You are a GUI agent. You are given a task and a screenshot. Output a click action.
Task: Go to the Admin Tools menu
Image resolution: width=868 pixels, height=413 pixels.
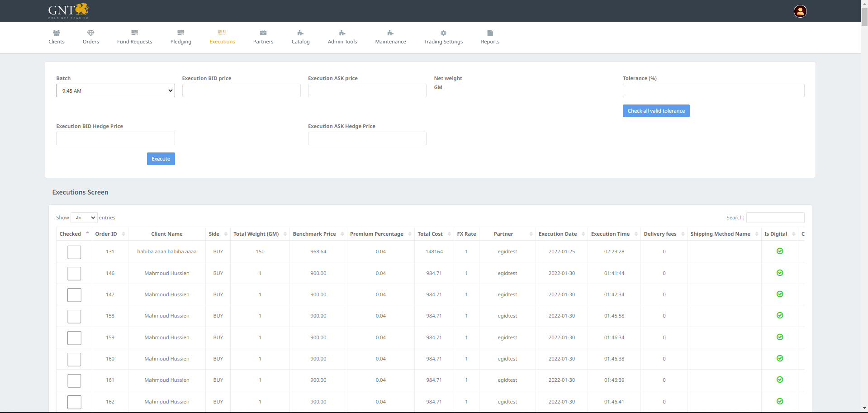pyautogui.click(x=342, y=37)
